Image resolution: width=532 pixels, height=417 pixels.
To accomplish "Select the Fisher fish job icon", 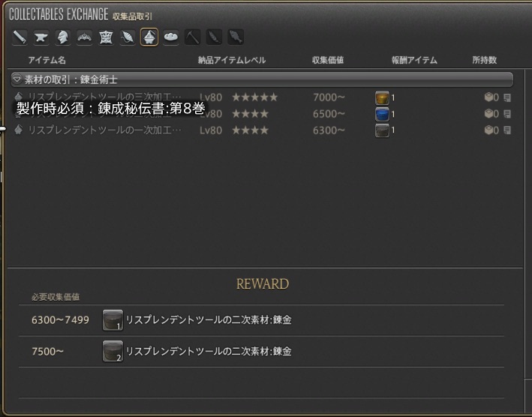I will tap(236, 37).
